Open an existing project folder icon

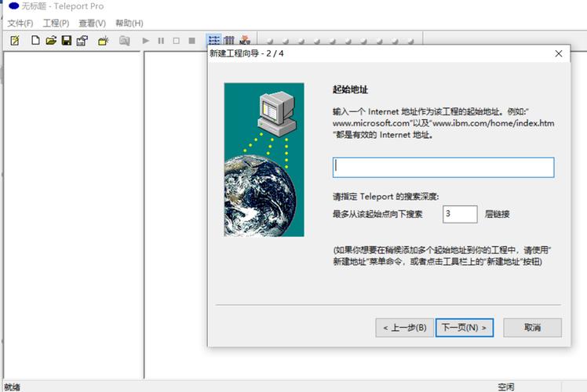coord(51,41)
